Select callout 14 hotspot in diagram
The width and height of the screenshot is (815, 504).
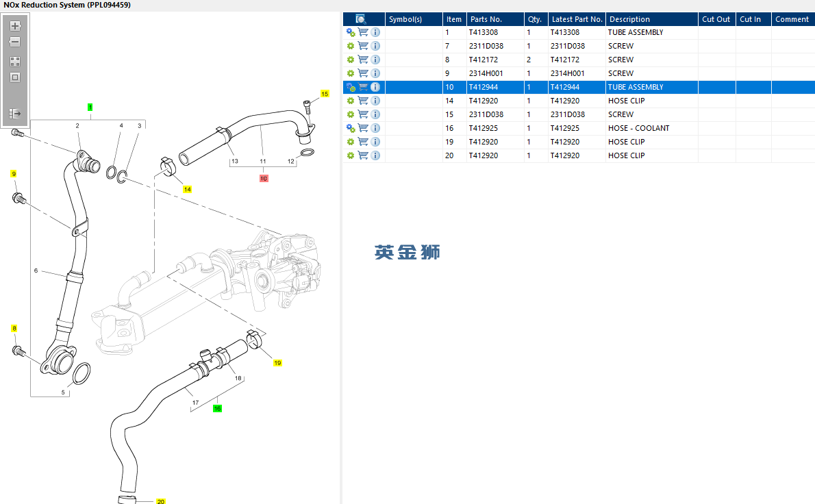[x=188, y=190]
